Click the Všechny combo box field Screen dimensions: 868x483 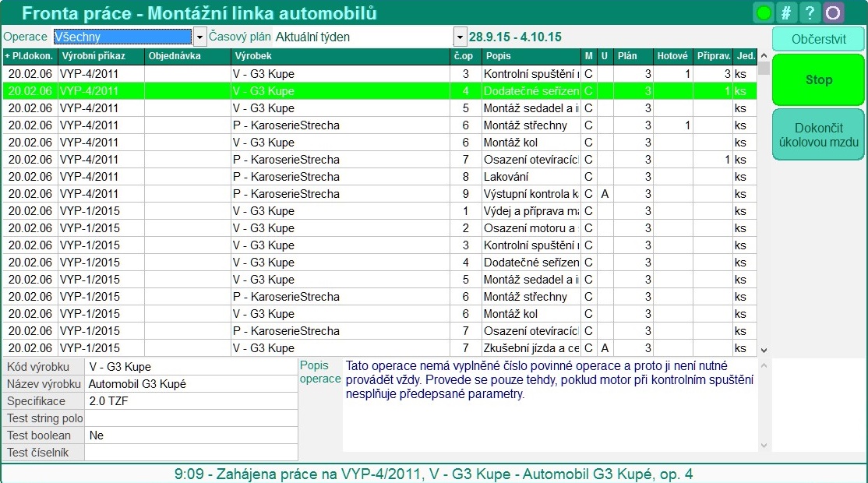[122, 37]
